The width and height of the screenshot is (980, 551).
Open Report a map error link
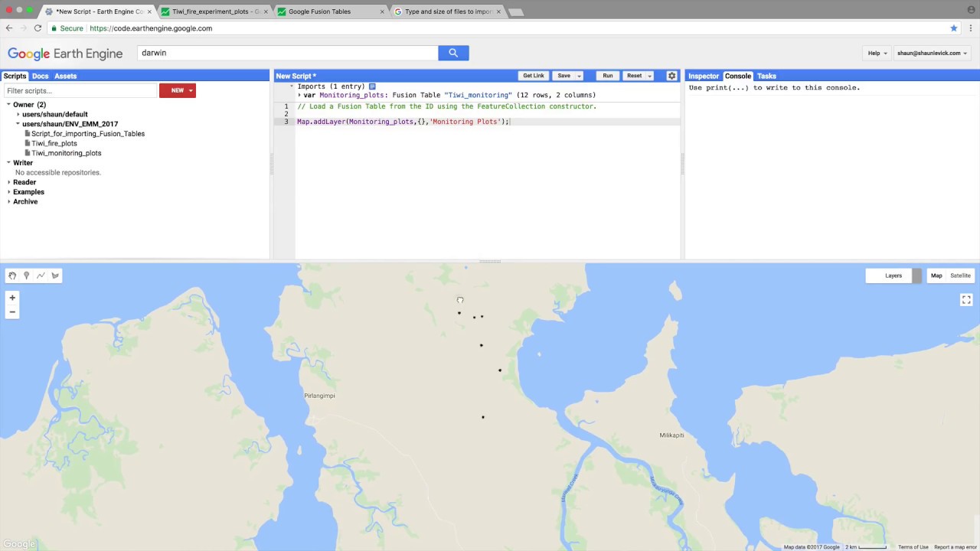click(x=955, y=547)
